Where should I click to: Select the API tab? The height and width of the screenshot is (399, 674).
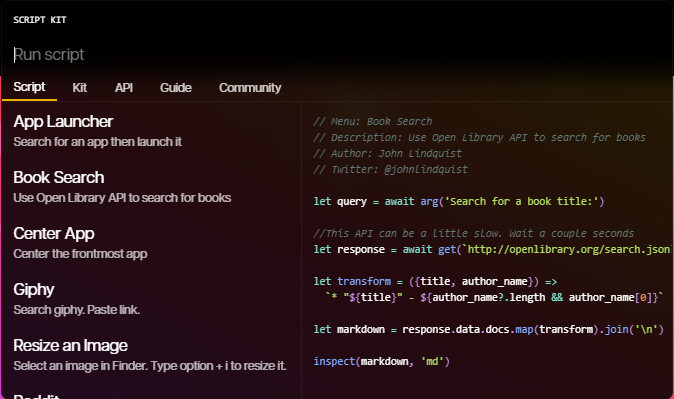coord(124,88)
